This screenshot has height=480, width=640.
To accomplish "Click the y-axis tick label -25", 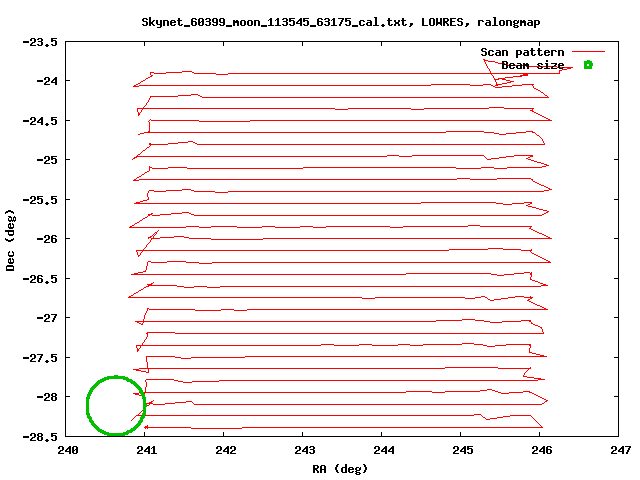I will coord(47,160).
